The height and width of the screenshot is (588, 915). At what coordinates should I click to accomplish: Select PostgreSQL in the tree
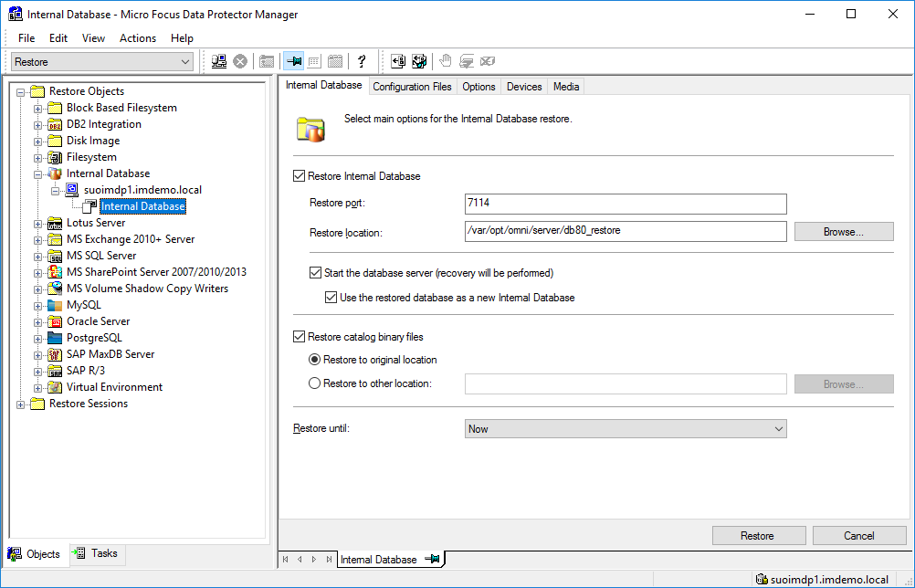pos(94,338)
